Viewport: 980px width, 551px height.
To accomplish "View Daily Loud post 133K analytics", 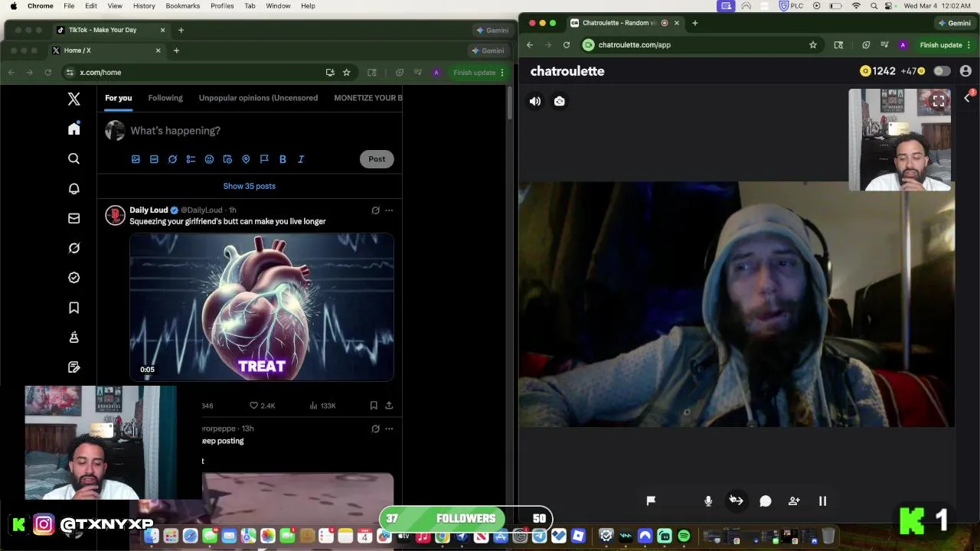I will pos(322,406).
